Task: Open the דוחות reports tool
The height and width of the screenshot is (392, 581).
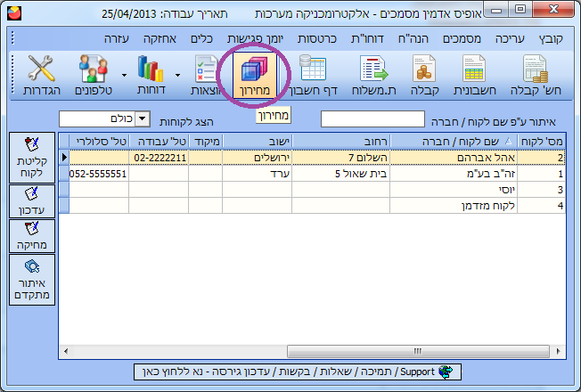Action: click(151, 76)
